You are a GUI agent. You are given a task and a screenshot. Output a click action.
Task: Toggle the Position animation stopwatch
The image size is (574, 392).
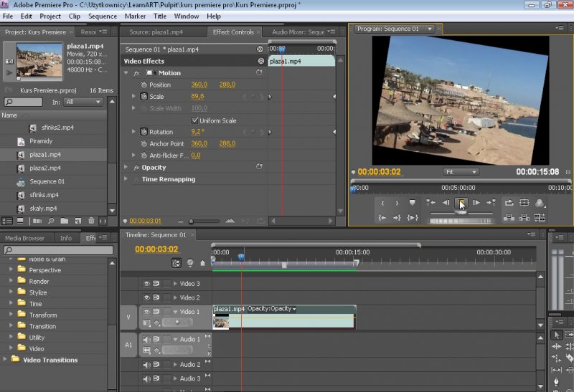(x=143, y=85)
